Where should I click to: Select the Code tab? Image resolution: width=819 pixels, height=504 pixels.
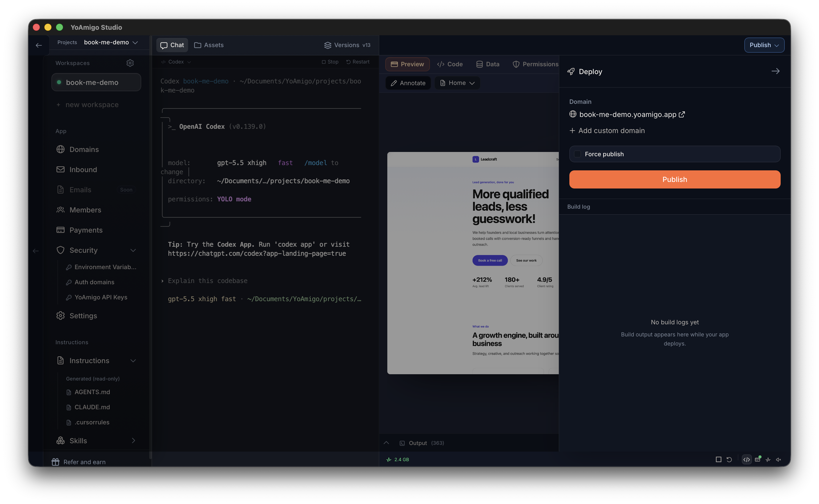click(x=450, y=64)
